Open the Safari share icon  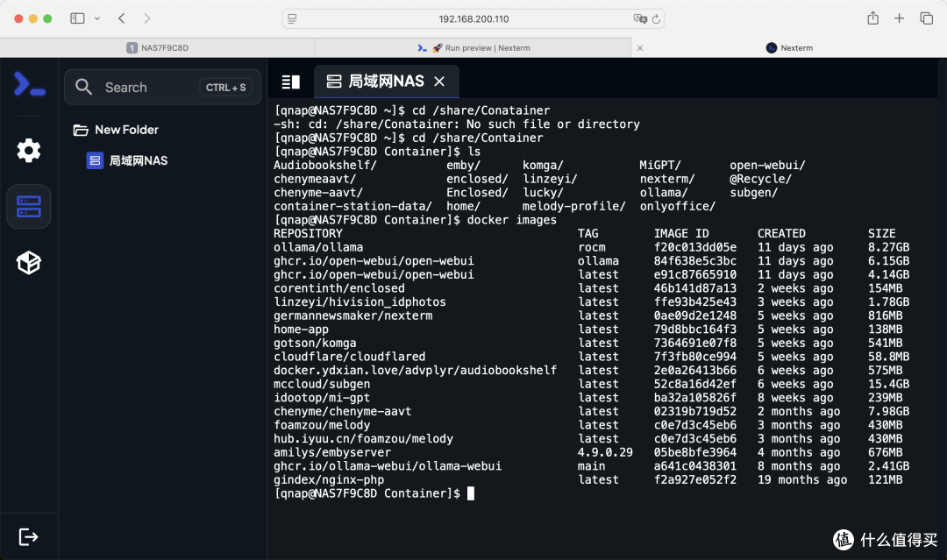(x=872, y=18)
